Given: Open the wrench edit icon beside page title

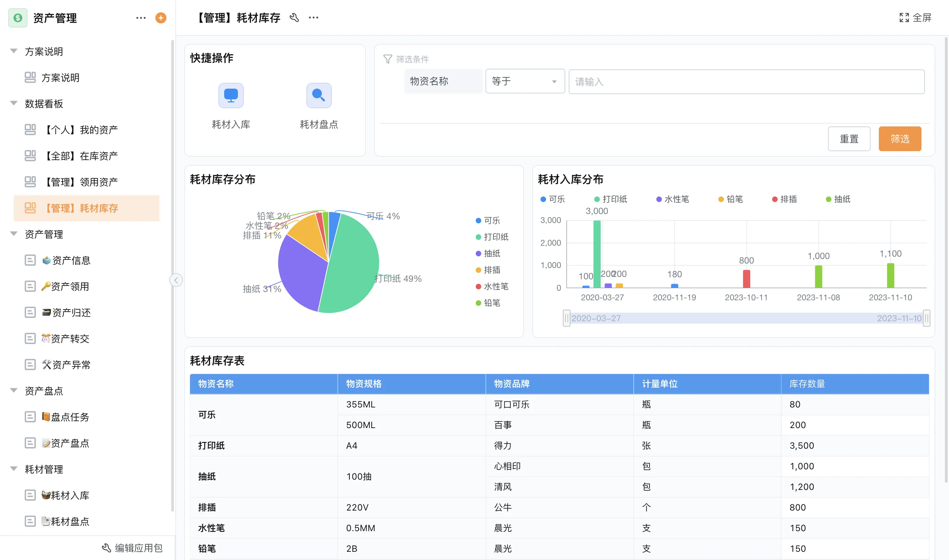Looking at the screenshot, I should (294, 18).
